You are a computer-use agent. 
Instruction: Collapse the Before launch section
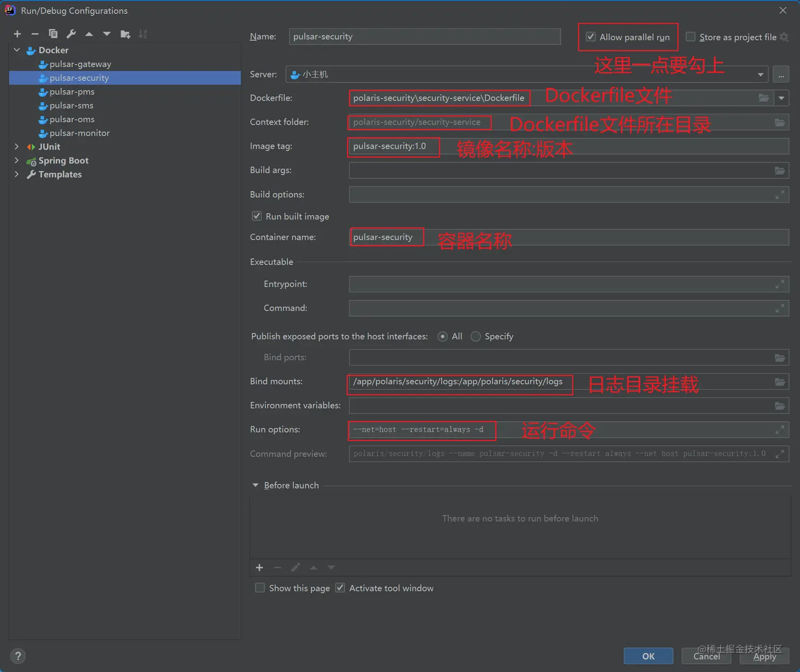coord(256,485)
